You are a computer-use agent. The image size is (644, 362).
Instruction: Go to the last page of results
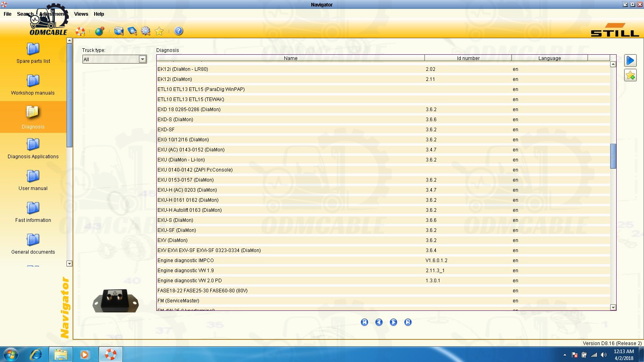tap(408, 322)
